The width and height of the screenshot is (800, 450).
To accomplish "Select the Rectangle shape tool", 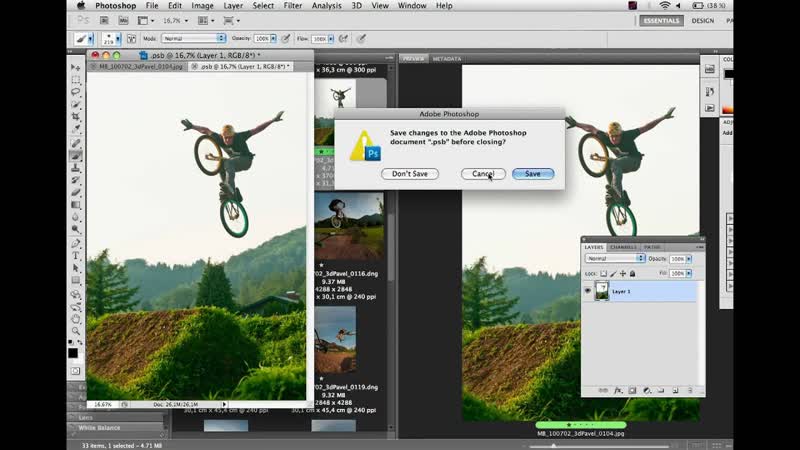I will [76, 281].
